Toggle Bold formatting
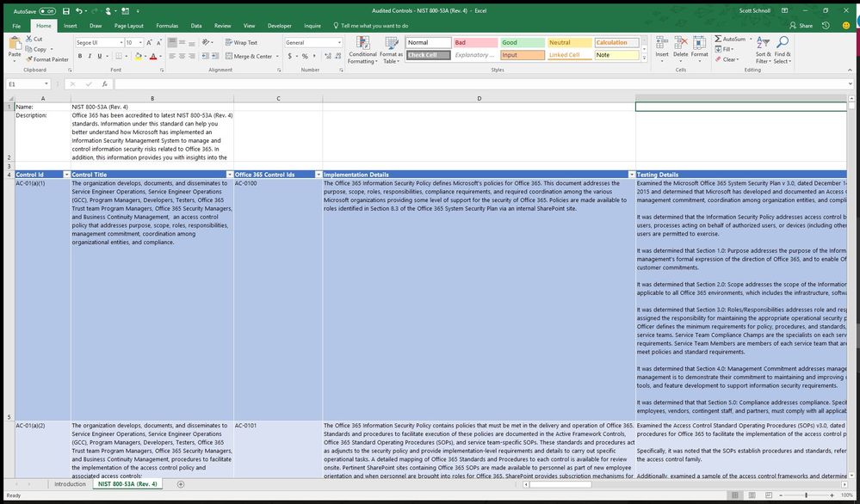Image resolution: width=860 pixels, height=504 pixels. (x=80, y=56)
